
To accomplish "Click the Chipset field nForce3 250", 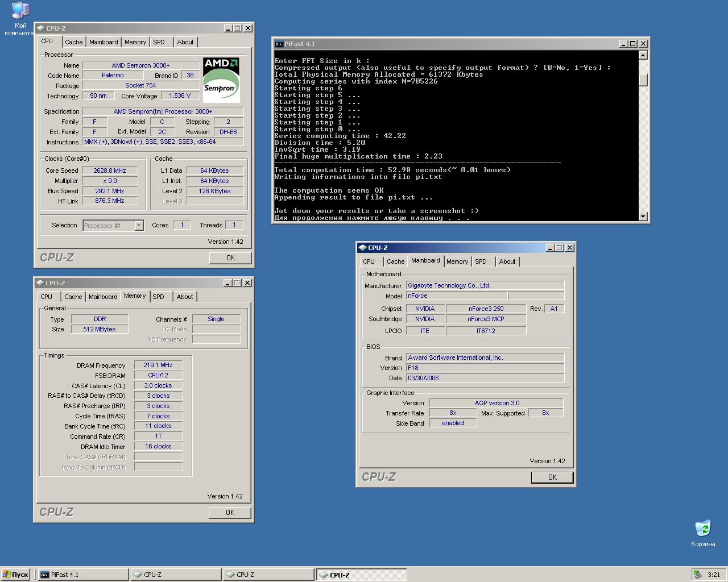I will (x=486, y=309).
